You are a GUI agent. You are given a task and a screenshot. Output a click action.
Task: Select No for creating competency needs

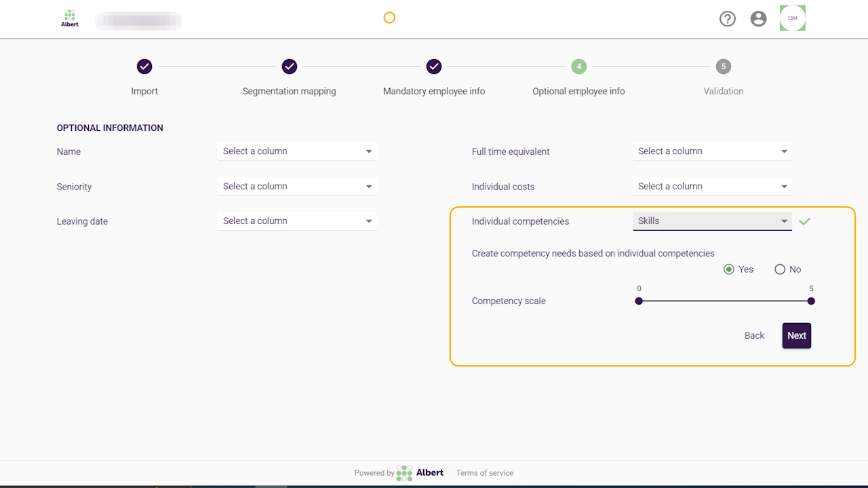point(780,269)
